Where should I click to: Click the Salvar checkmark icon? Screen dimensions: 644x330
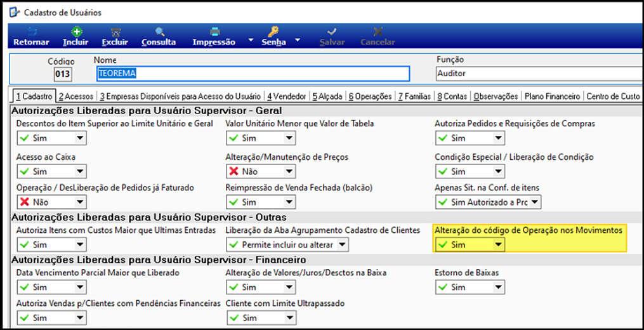point(332,32)
